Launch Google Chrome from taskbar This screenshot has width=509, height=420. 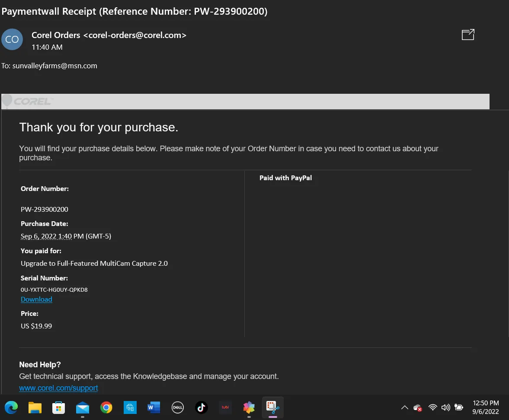click(106, 407)
